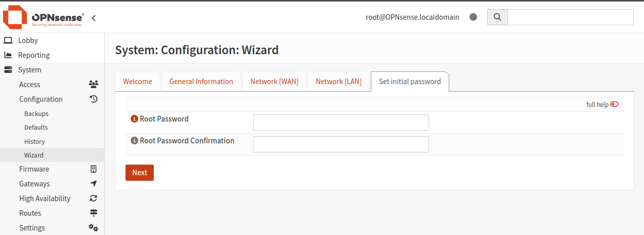Click the search magnifier icon

[497, 17]
